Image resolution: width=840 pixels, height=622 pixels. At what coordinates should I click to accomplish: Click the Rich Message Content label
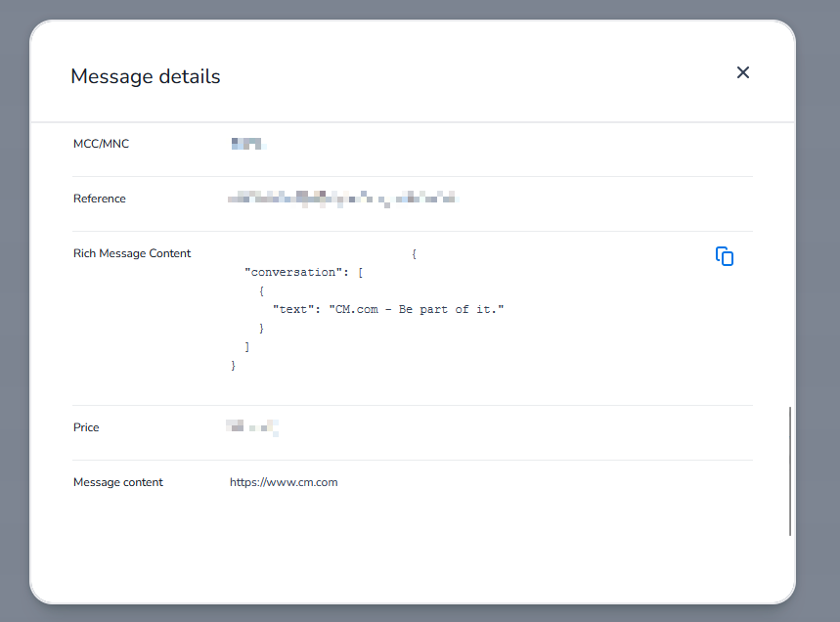132,253
